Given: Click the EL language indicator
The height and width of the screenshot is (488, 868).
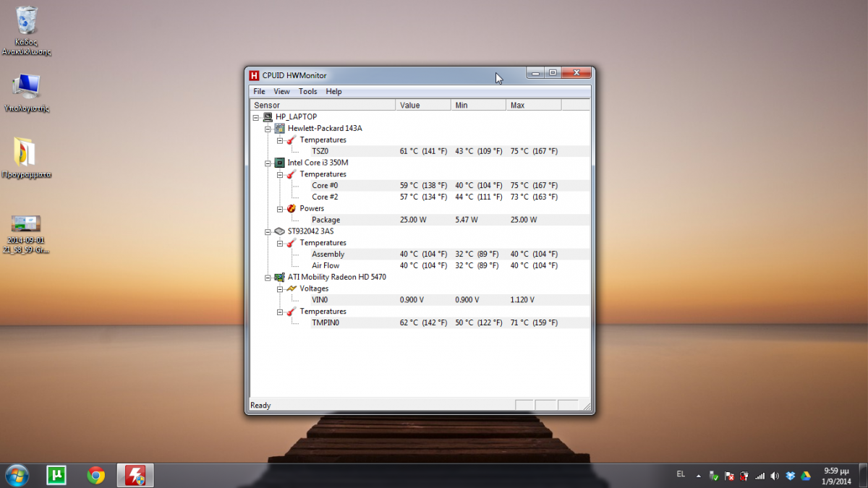Looking at the screenshot, I should [x=681, y=474].
